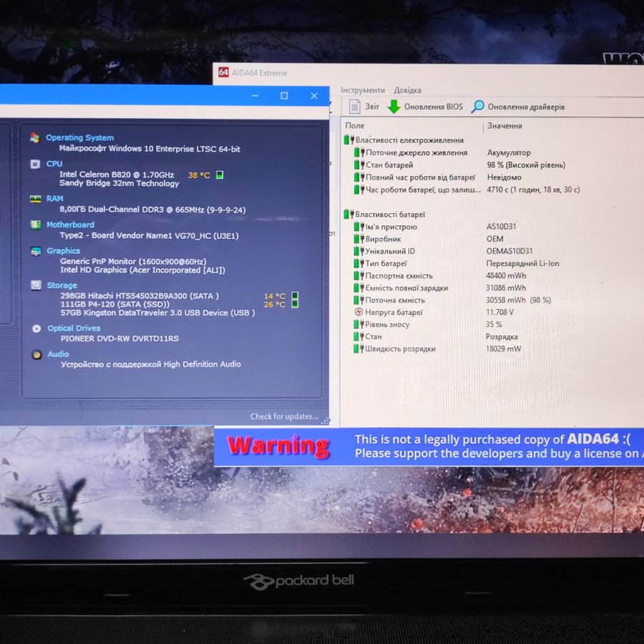The width and height of the screenshot is (644, 644).
Task: Select the Стан батареї row
Action: point(459,165)
